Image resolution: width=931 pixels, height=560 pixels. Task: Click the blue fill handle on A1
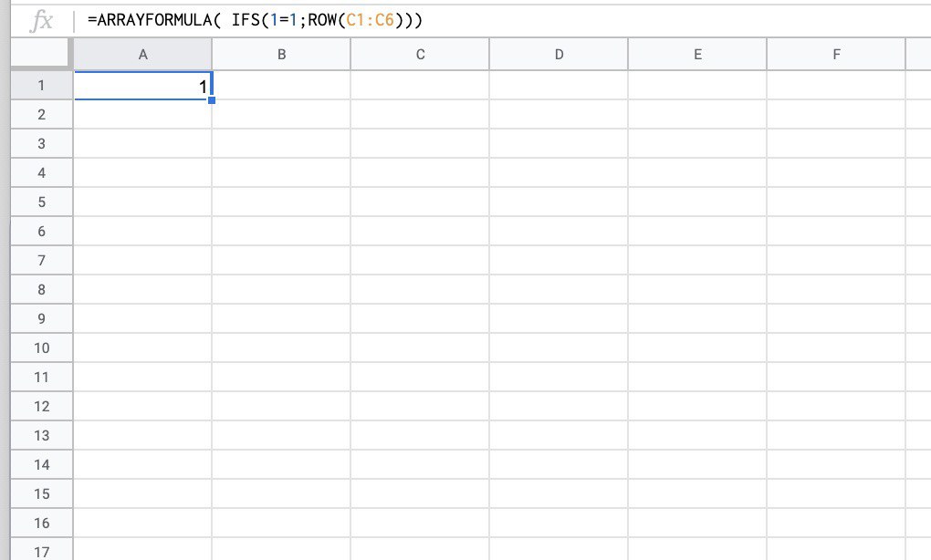[212, 100]
